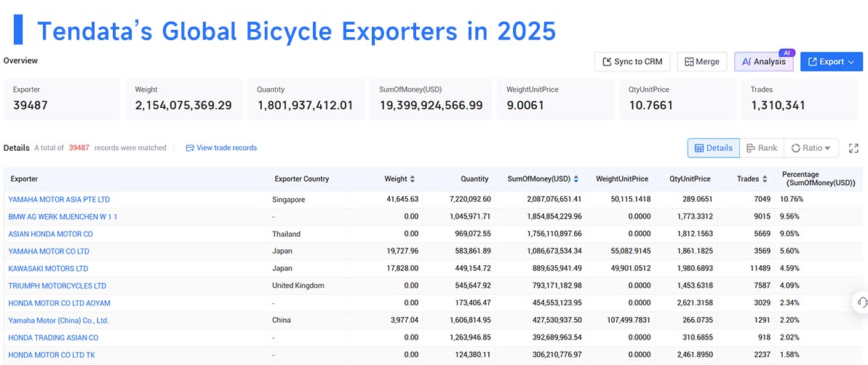Open the customer support headset icon
Image resolution: width=868 pixels, height=365 pixels.
[861, 302]
